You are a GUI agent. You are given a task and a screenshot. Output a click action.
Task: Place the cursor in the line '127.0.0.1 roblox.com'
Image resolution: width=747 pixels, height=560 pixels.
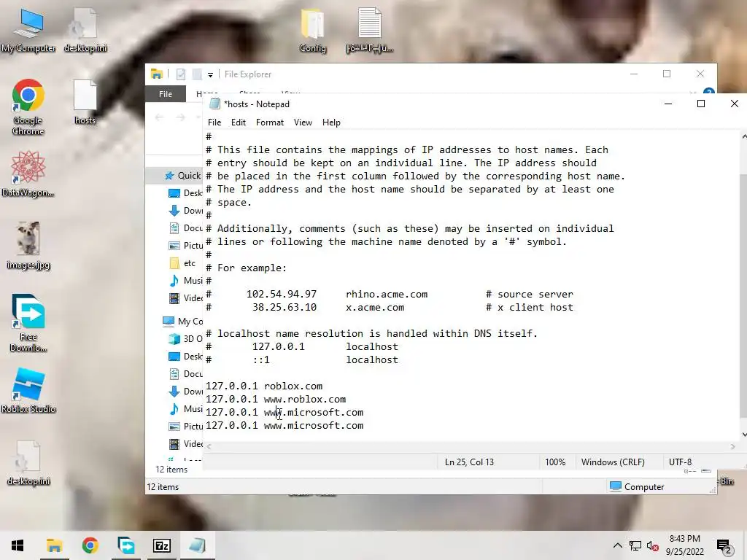(264, 386)
